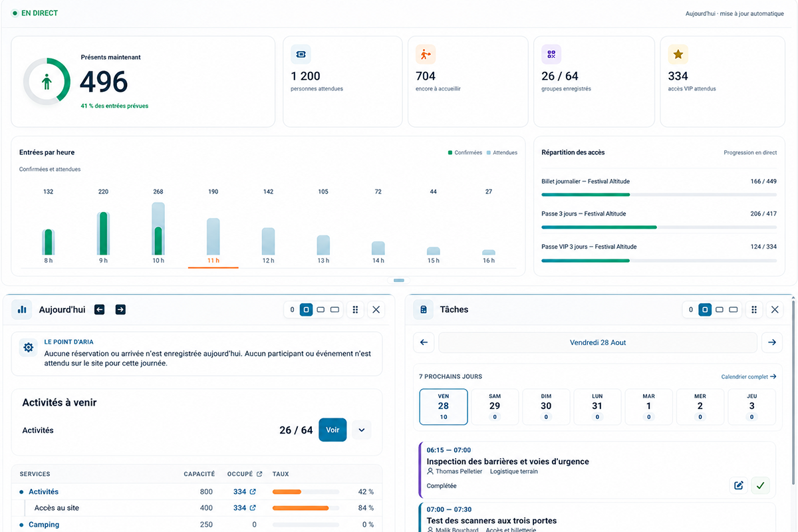Viewport: 798px width, 532px height.
Task: Click the person icon beside Thomas Pelletier
Action: [x=430, y=471]
